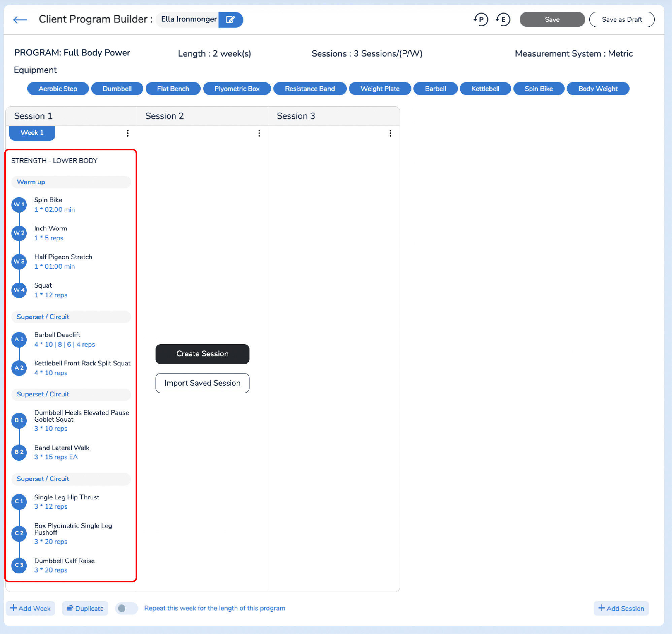Click the Warm up section header
672x634 pixels.
click(71, 182)
